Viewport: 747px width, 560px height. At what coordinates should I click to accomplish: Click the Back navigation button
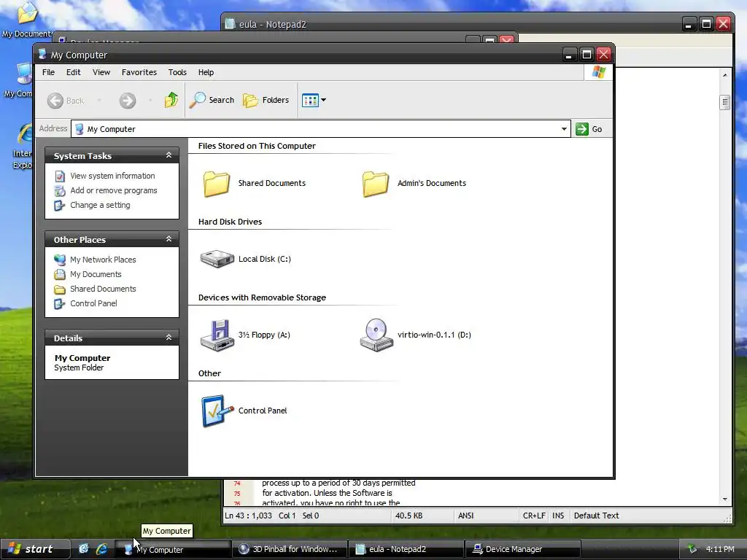tap(66, 101)
